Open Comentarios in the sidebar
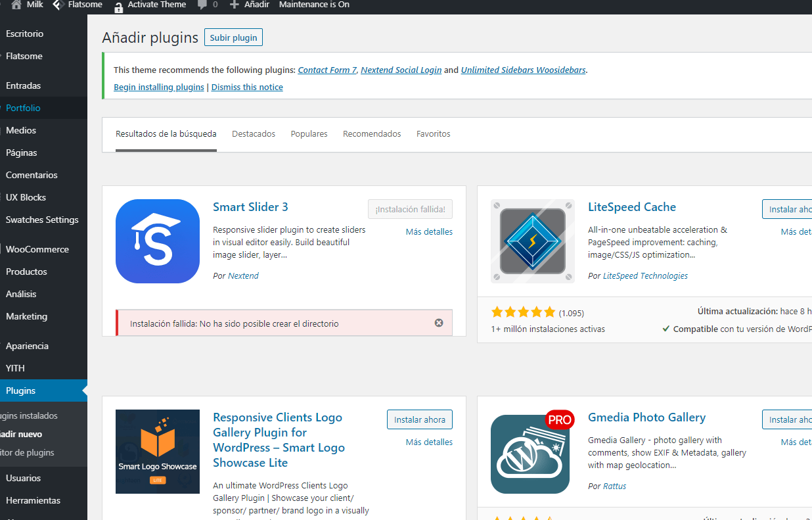 32,175
